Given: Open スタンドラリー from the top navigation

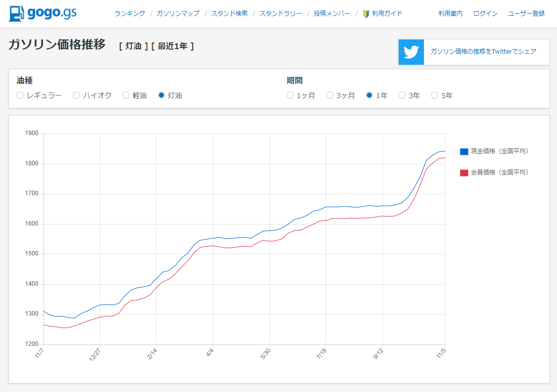Looking at the screenshot, I should [281, 14].
